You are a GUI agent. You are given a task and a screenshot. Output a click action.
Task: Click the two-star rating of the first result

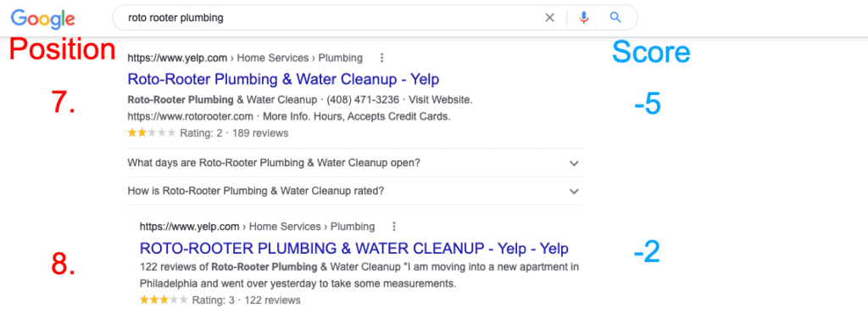point(152,133)
